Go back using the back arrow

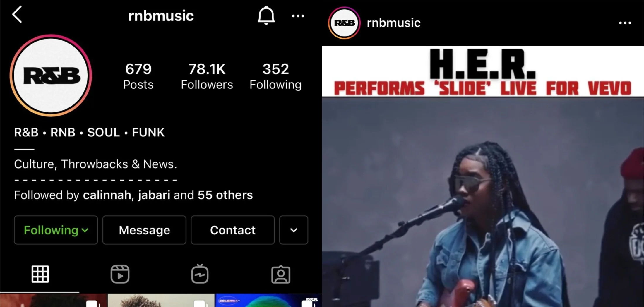[x=17, y=15]
